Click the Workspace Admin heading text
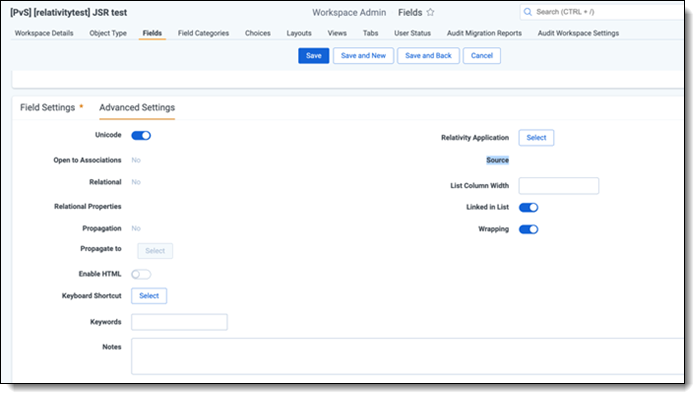The image size is (700, 399). (349, 12)
